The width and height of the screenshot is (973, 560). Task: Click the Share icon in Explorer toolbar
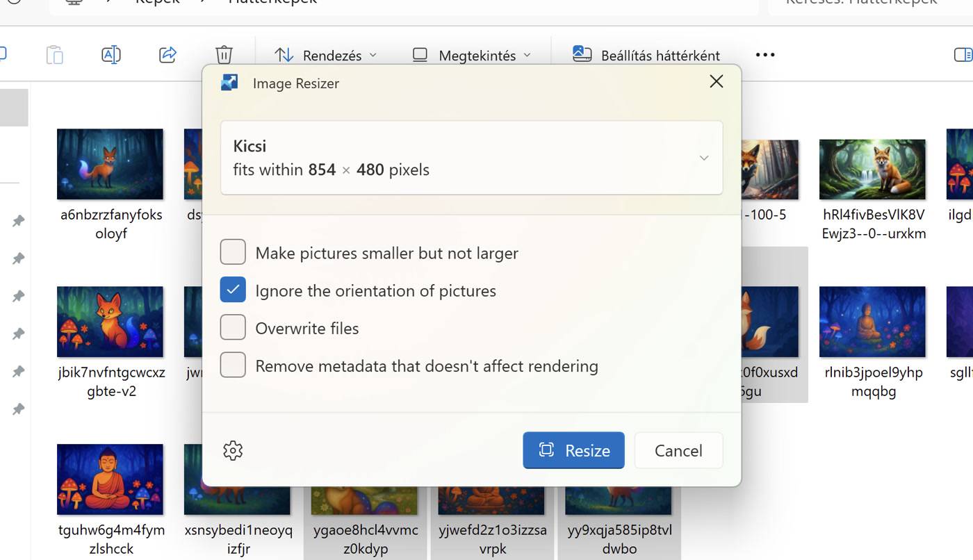tap(167, 55)
